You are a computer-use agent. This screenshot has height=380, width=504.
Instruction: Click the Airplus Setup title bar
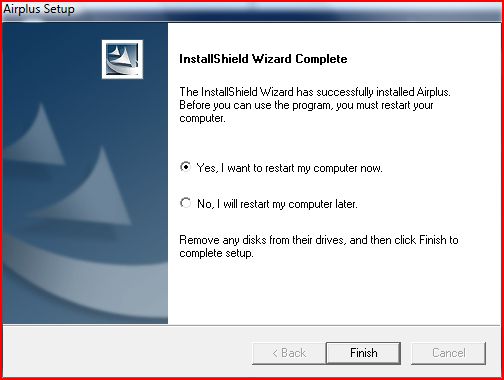(252, 11)
